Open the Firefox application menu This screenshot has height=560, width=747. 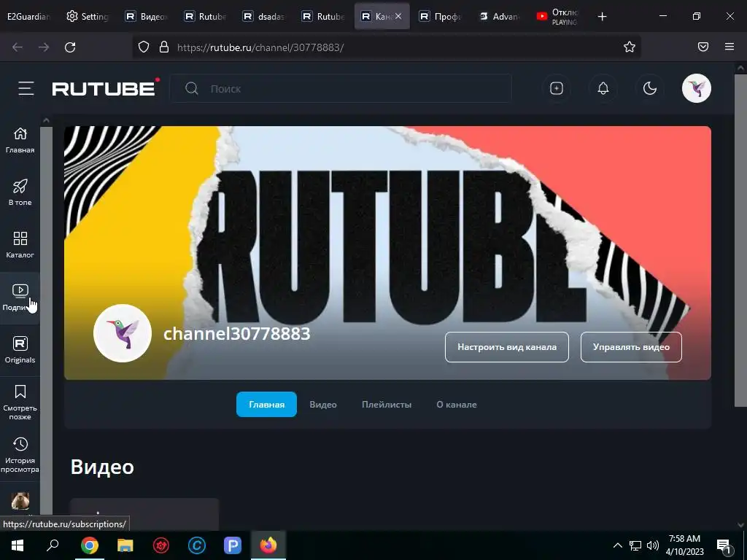pos(729,47)
